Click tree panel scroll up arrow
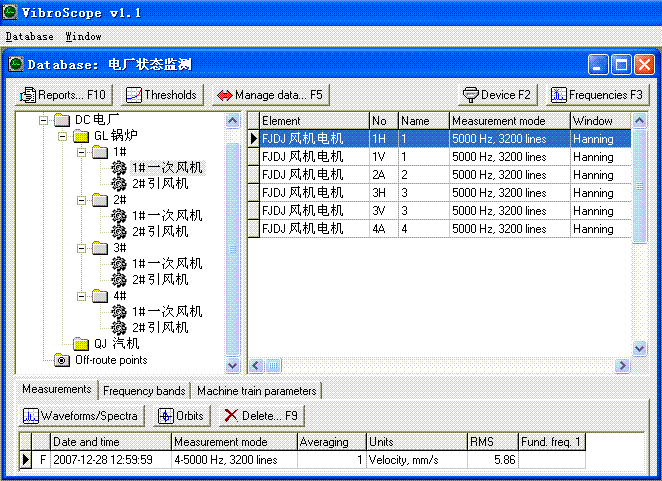662x481 pixels. pyautogui.click(x=233, y=121)
